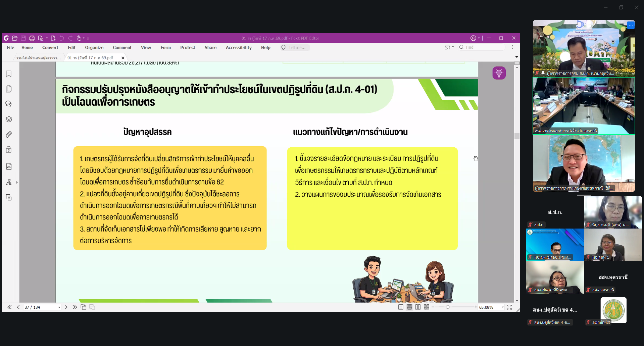
Task: Open the 65.08% zoom level dropdown
Action: [503, 307]
